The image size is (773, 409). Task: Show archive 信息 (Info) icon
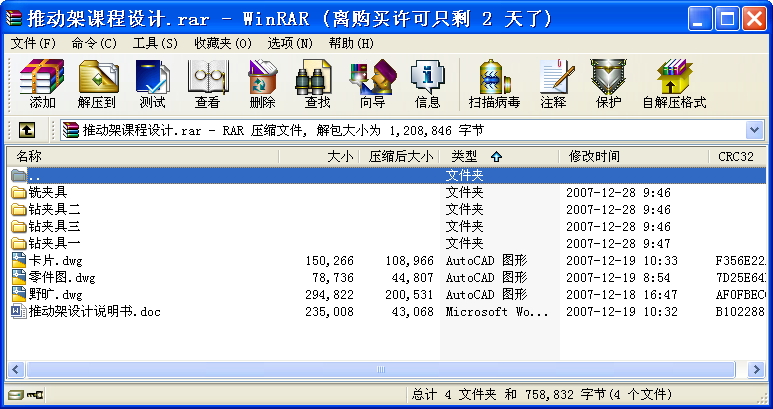[x=427, y=83]
